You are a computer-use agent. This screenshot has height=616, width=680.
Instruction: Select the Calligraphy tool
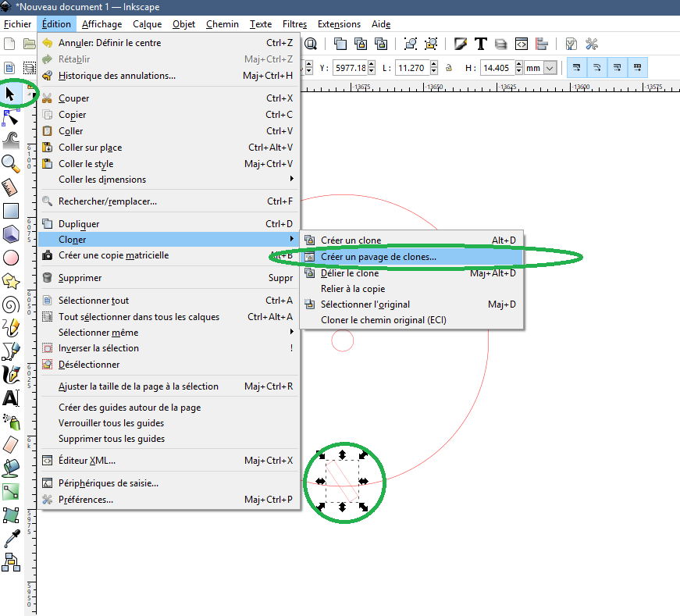[x=11, y=375]
